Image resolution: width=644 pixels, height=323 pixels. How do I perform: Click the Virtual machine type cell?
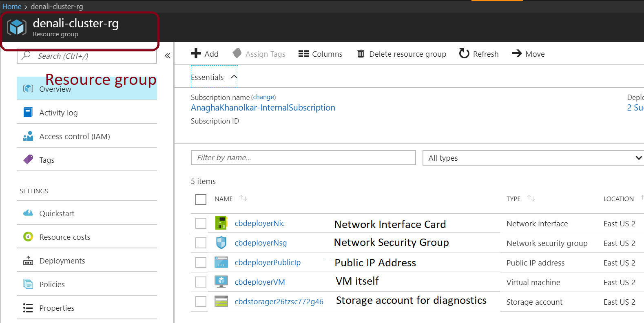point(533,282)
